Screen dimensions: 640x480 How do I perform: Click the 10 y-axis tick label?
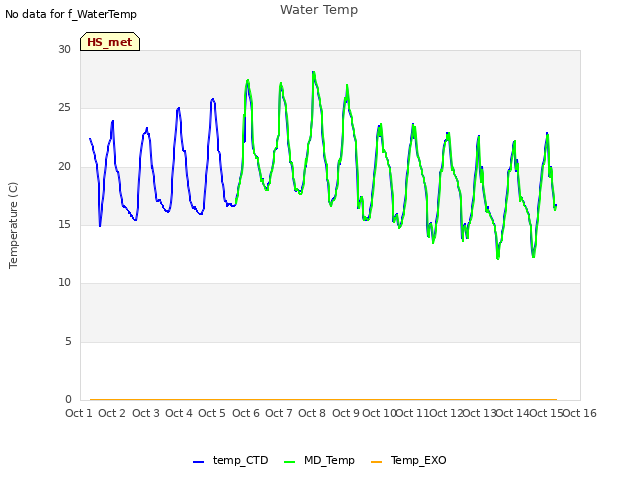(x=64, y=282)
